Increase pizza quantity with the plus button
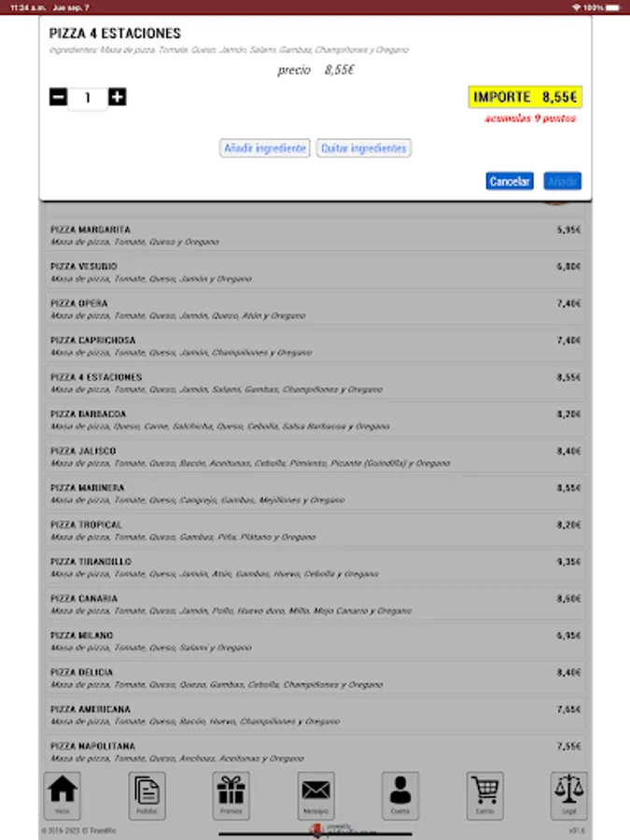Screen dimensions: 630x840 pyautogui.click(x=117, y=96)
